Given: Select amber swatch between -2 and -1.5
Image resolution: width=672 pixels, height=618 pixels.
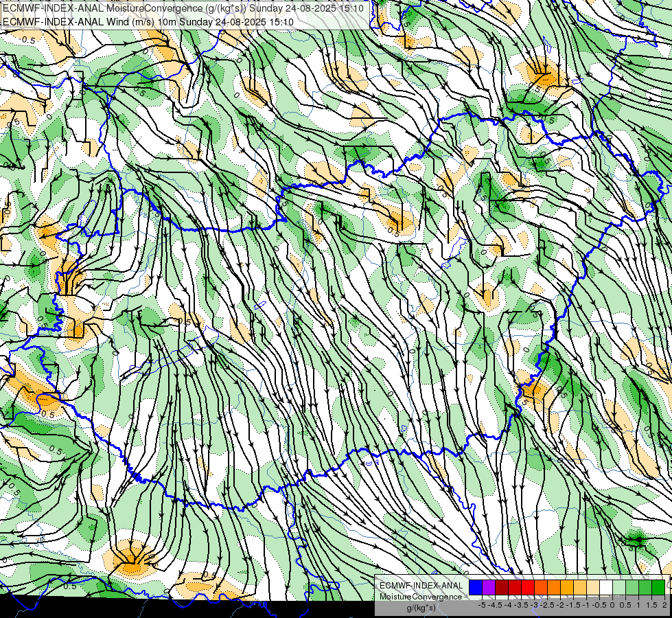Looking at the screenshot, I should tap(567, 588).
